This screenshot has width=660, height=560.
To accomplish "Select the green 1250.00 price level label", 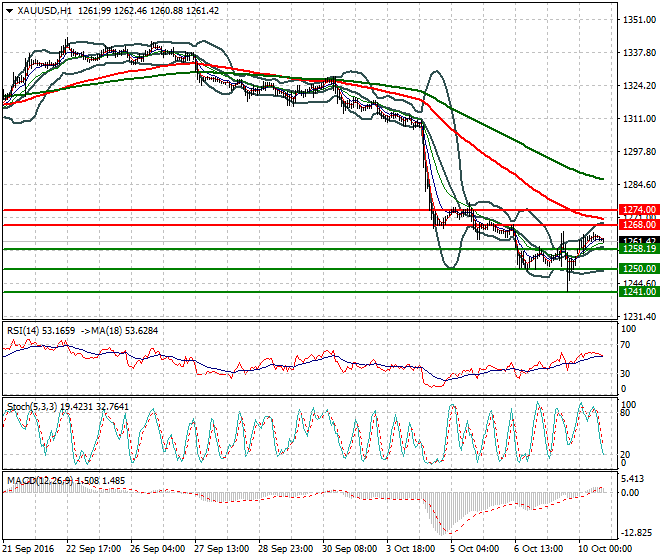I will click(x=639, y=269).
